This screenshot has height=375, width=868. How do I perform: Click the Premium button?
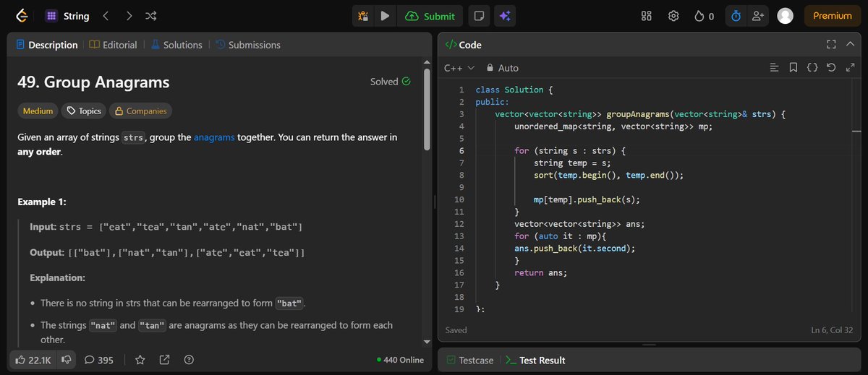coord(833,16)
